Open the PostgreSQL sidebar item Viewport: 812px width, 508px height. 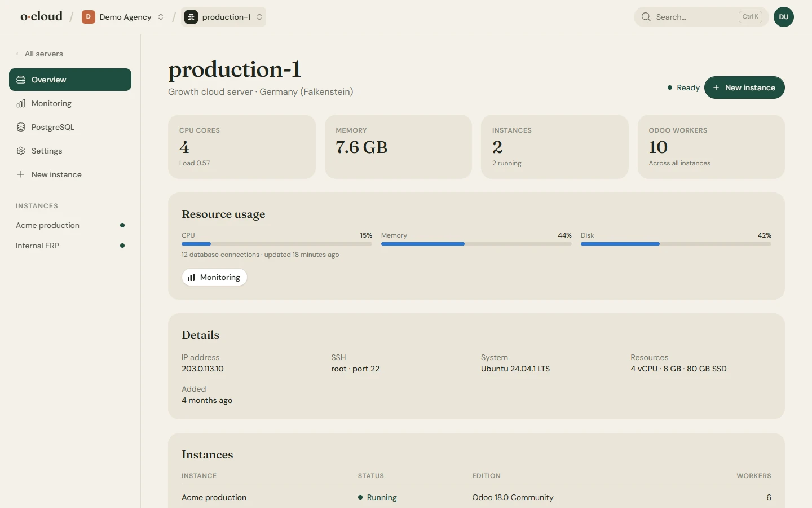click(70, 127)
